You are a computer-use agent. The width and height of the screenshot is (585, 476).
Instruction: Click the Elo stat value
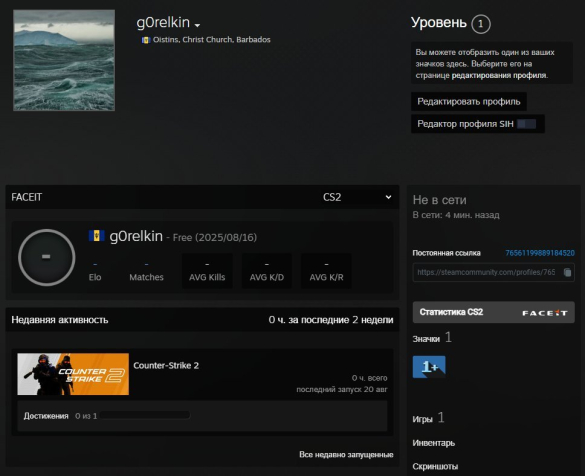tap(95, 264)
